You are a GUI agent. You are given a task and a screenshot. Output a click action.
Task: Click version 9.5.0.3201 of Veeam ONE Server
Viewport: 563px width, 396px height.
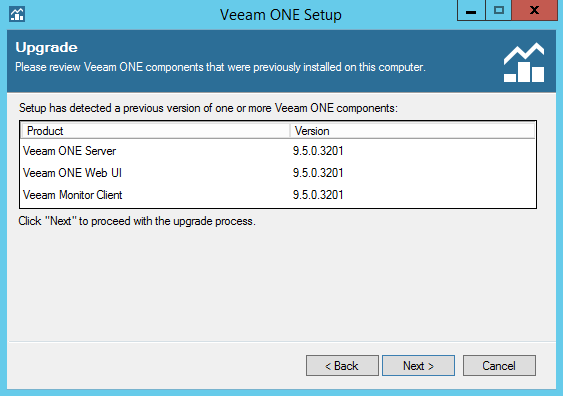(318, 151)
